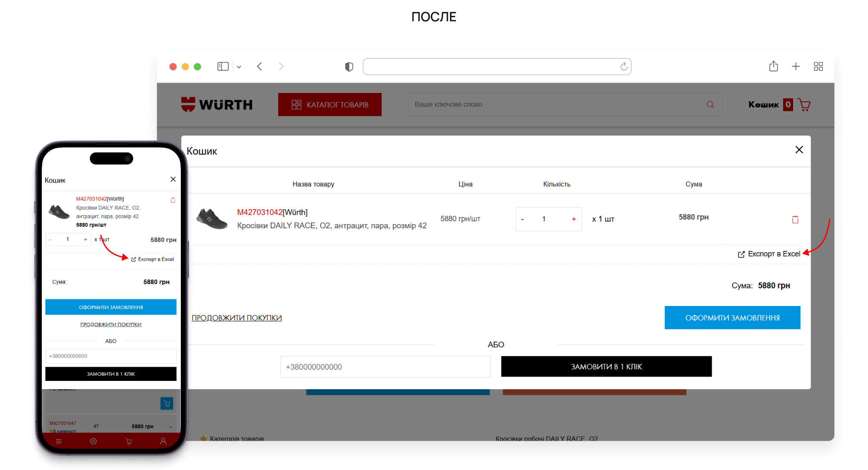Increase quantity with plus in desktop cart
The width and height of the screenshot is (868, 470).
(573, 219)
